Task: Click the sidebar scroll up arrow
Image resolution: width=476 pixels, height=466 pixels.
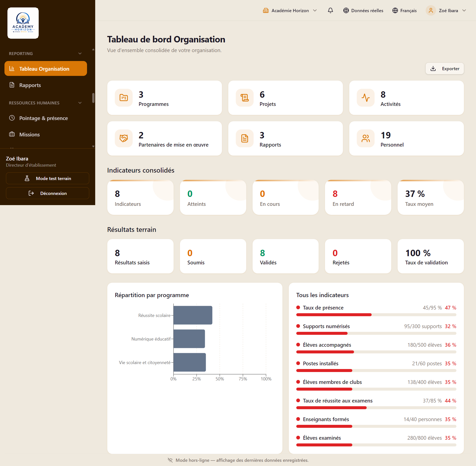Action: (x=93, y=50)
